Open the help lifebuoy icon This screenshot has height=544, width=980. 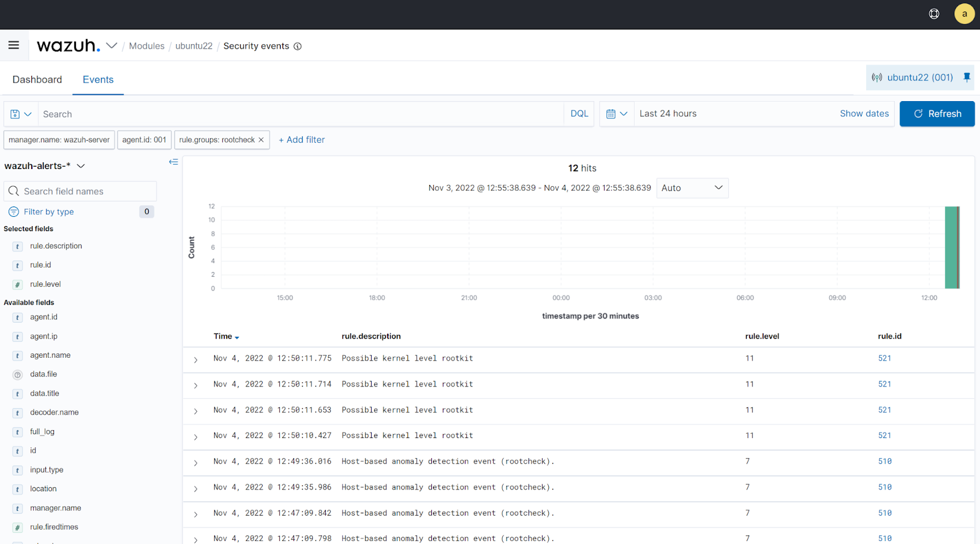pos(934,13)
